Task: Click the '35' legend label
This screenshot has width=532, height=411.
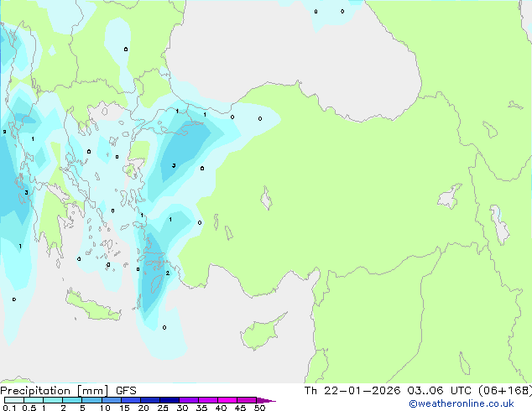Action: click(x=201, y=408)
